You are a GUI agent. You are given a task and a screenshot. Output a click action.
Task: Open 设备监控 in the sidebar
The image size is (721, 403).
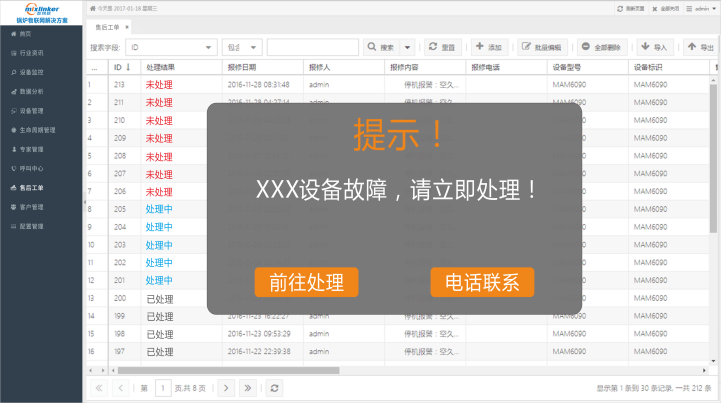[x=31, y=73]
